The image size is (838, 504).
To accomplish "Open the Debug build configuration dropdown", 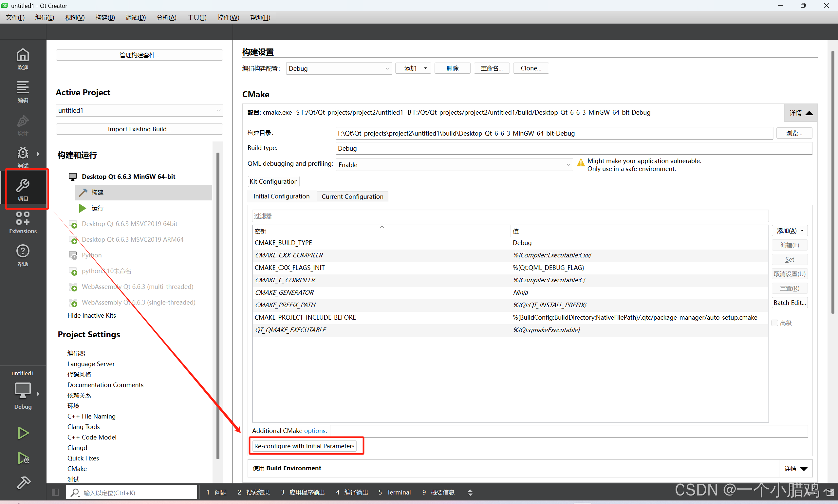I will [339, 68].
